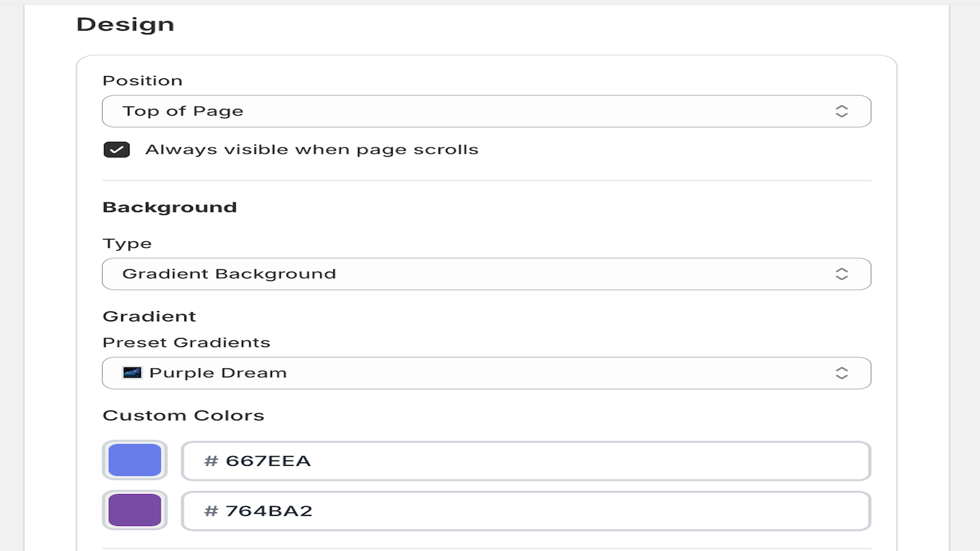Click chevron arrows in Preset Gradients field
This screenshot has height=551, width=980.
pyautogui.click(x=842, y=373)
